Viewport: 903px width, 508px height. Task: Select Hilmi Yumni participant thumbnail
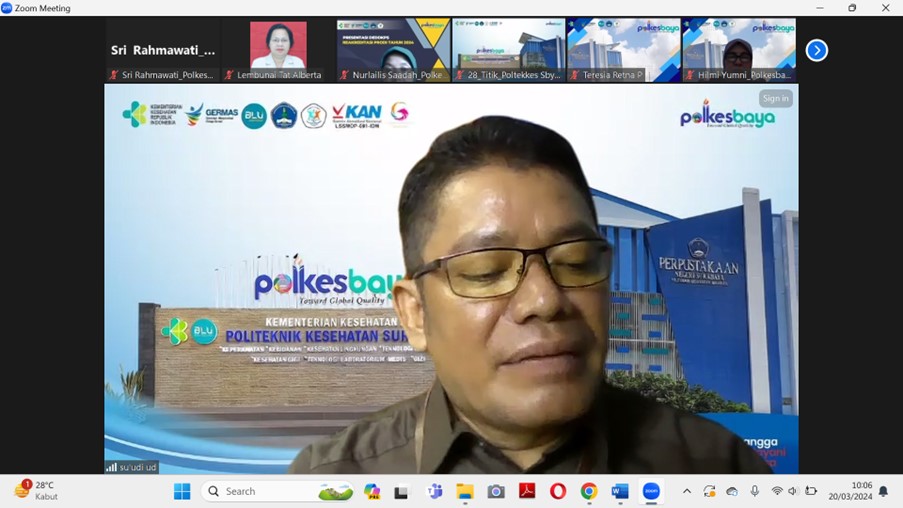tap(739, 50)
